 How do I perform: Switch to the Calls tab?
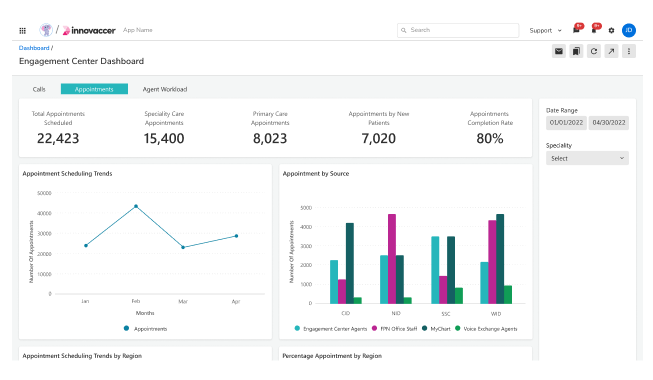coord(39,89)
